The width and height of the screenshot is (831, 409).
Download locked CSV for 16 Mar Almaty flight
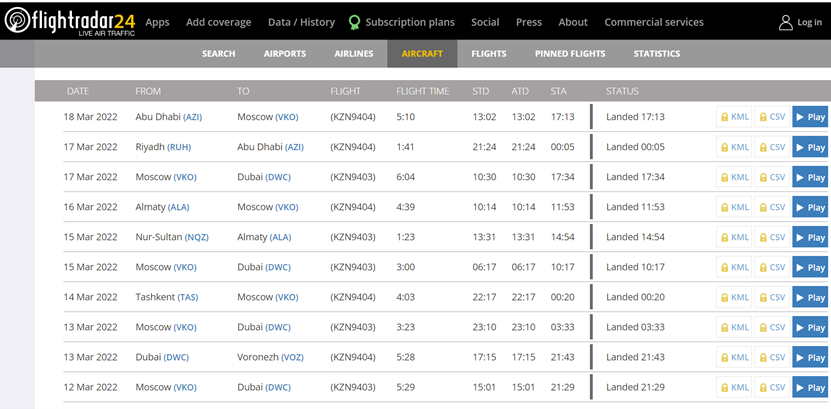772,207
